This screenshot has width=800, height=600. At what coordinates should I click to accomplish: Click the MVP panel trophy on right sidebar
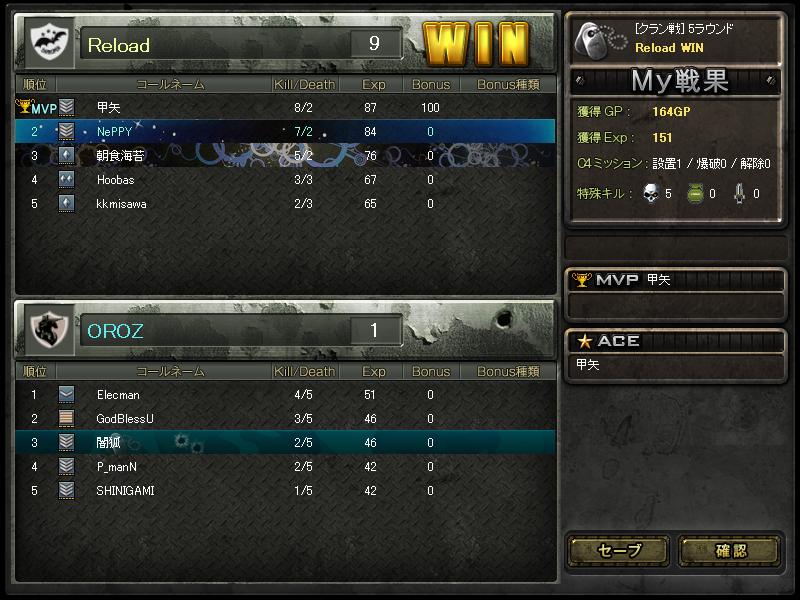tap(582, 280)
